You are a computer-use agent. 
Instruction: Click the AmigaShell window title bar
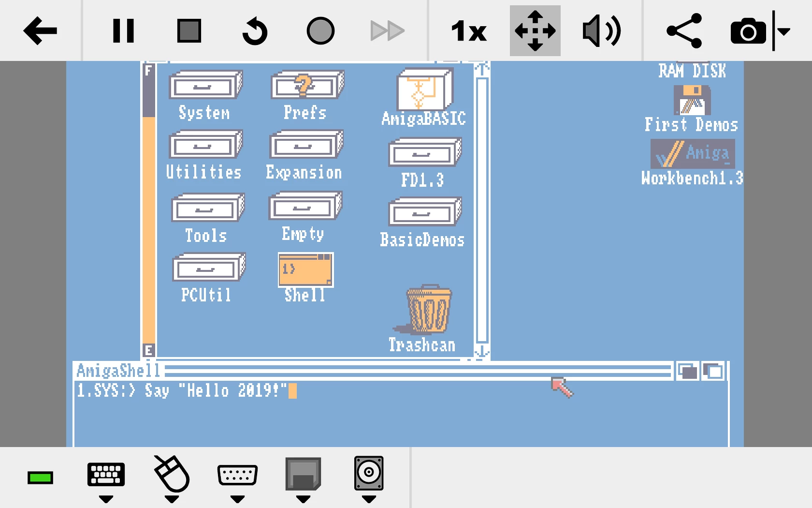pos(373,371)
